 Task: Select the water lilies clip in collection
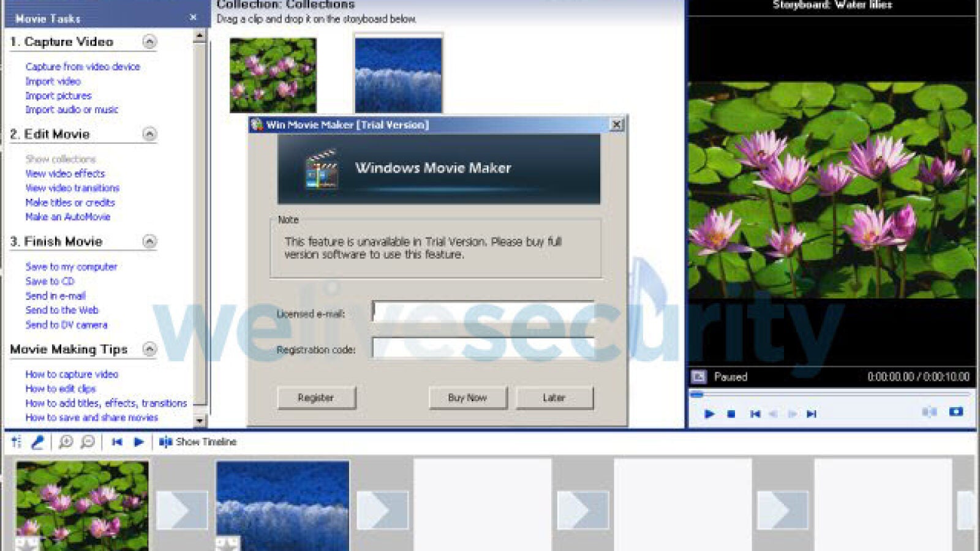(x=273, y=75)
